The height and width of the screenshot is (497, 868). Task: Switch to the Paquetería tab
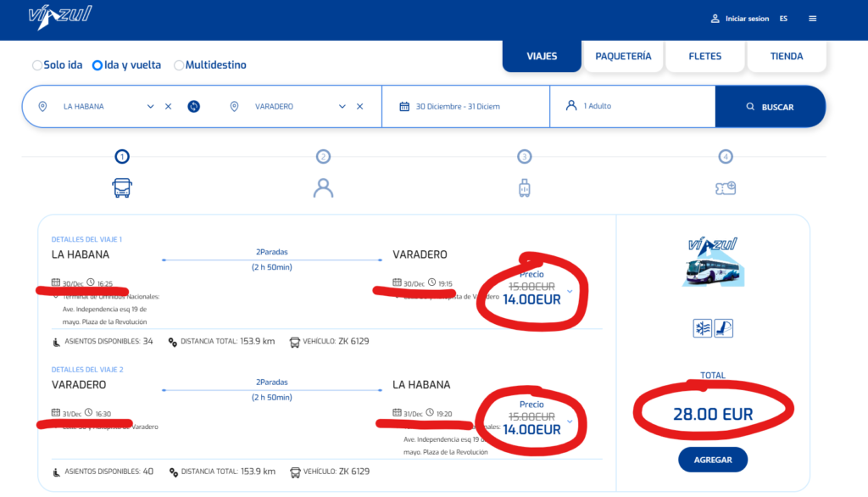(x=623, y=56)
